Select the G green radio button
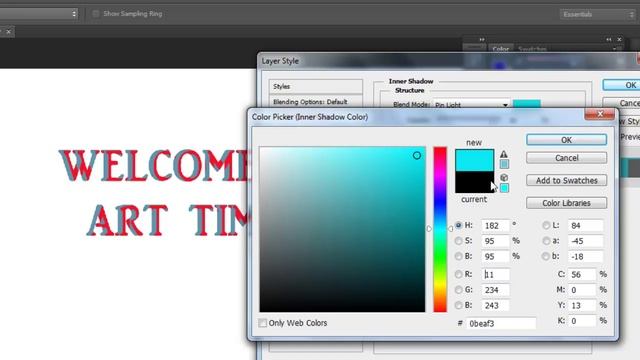Viewport: 640px width, 360px height. click(458, 290)
